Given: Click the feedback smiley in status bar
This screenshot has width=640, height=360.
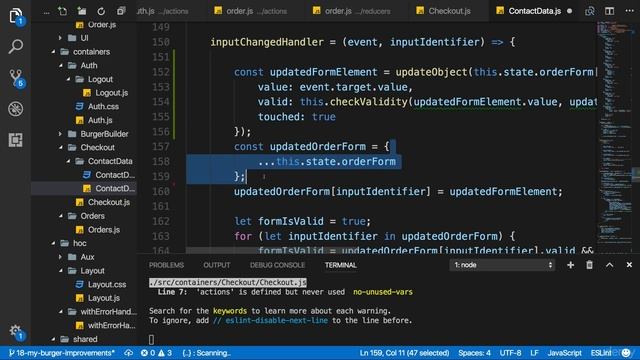Looking at the screenshot, I should point(626,353).
